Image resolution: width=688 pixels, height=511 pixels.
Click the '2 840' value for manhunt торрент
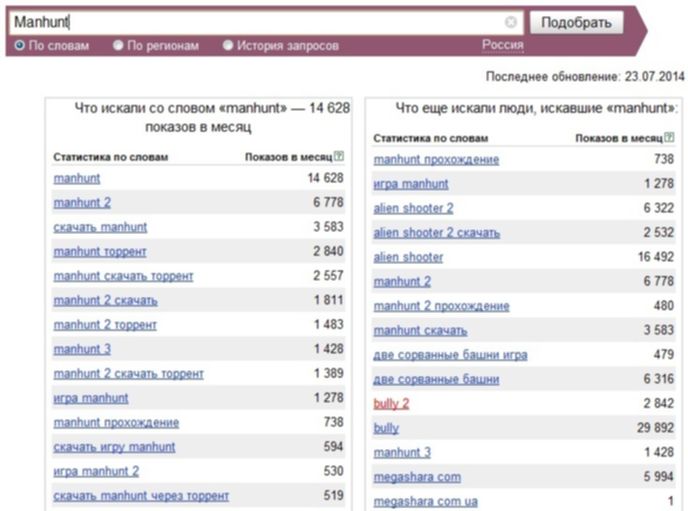pyautogui.click(x=328, y=251)
